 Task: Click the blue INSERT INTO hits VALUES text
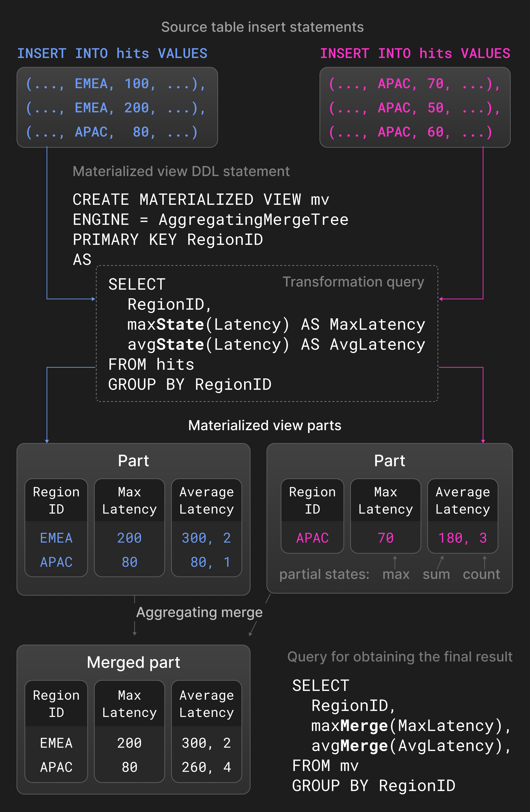[x=112, y=54]
